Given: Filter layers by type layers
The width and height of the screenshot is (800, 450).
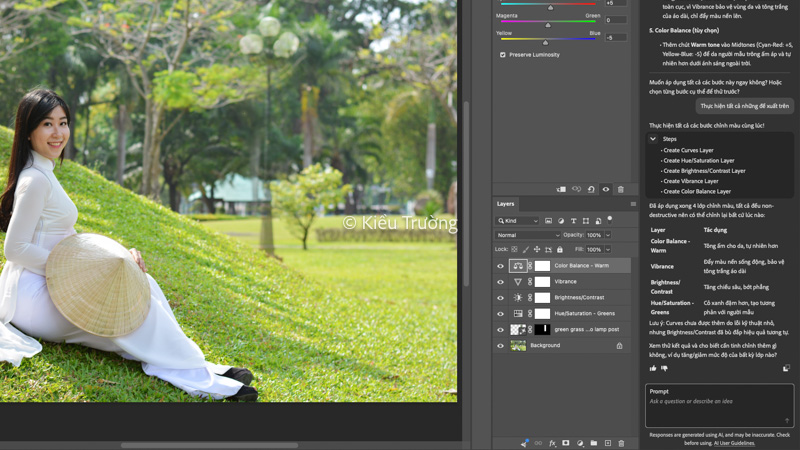Looking at the screenshot, I should coord(573,221).
